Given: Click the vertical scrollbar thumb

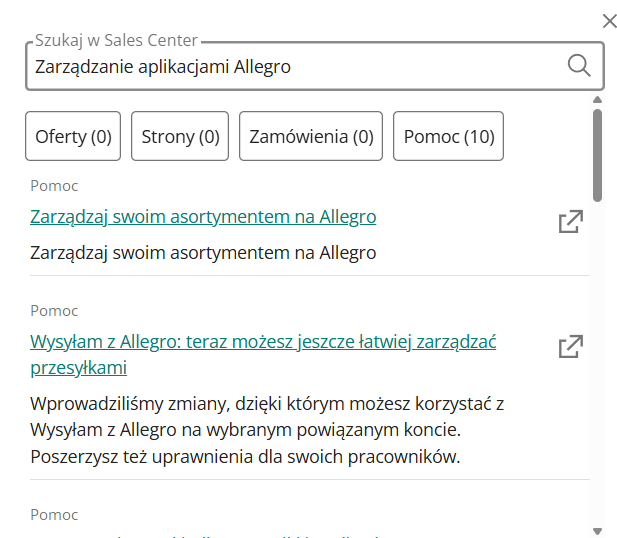Looking at the screenshot, I should click(597, 155).
